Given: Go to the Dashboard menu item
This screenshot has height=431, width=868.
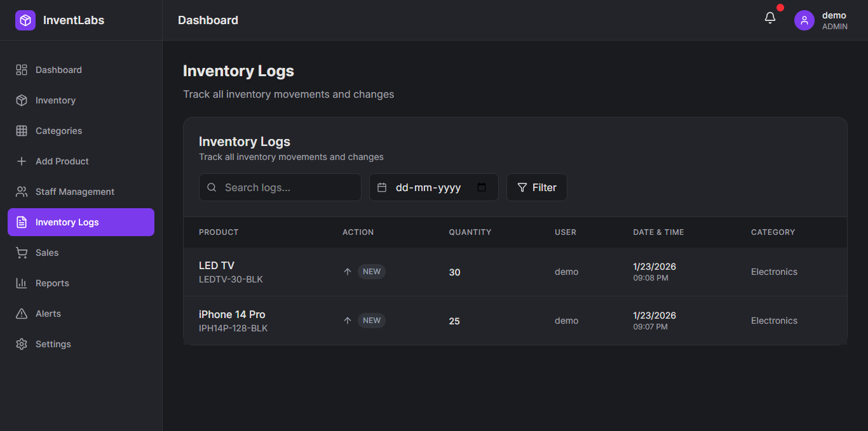Looking at the screenshot, I should tap(58, 70).
